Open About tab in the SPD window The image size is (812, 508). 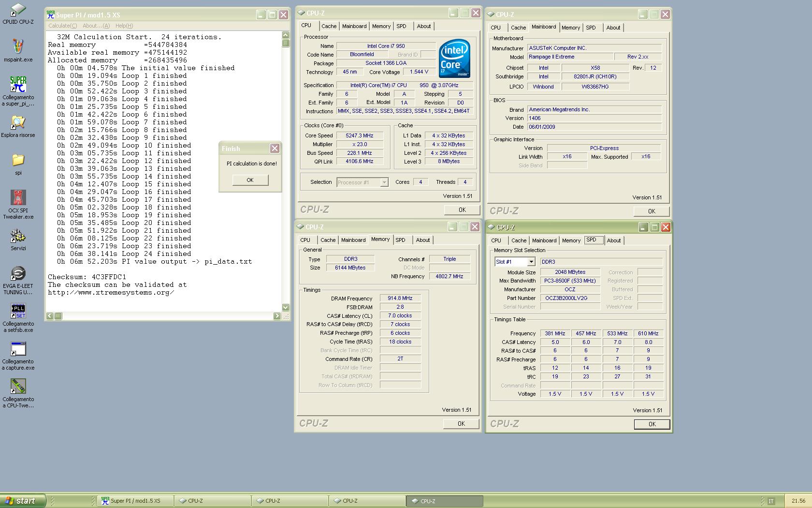tap(614, 240)
